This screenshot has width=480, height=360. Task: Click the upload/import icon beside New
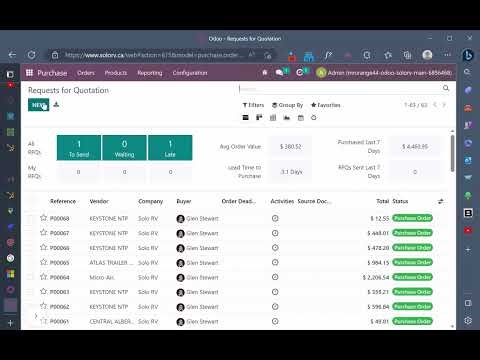(x=56, y=105)
